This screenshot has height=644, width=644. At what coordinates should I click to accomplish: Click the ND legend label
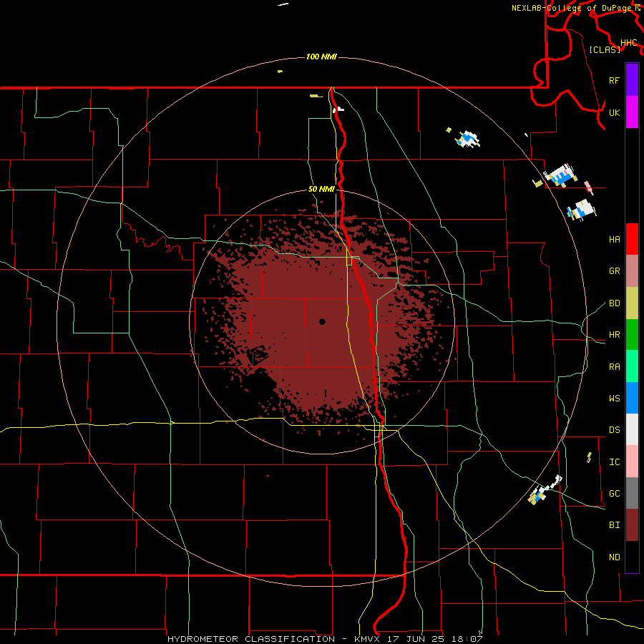tap(614, 557)
